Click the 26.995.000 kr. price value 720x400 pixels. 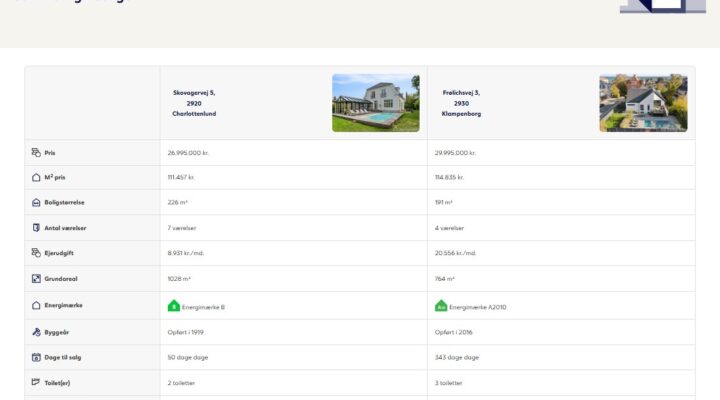(188, 152)
